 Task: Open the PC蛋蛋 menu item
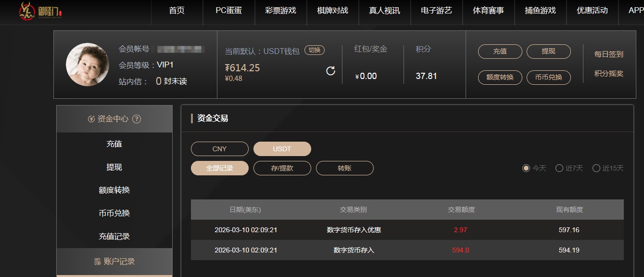pyautogui.click(x=229, y=11)
